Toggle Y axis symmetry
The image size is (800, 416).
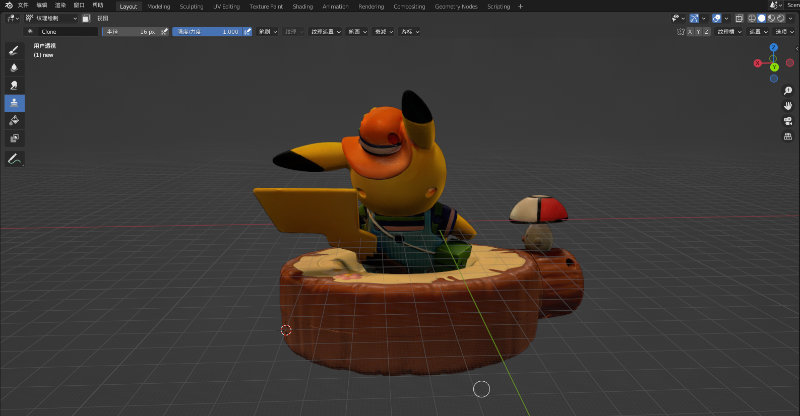pos(698,32)
